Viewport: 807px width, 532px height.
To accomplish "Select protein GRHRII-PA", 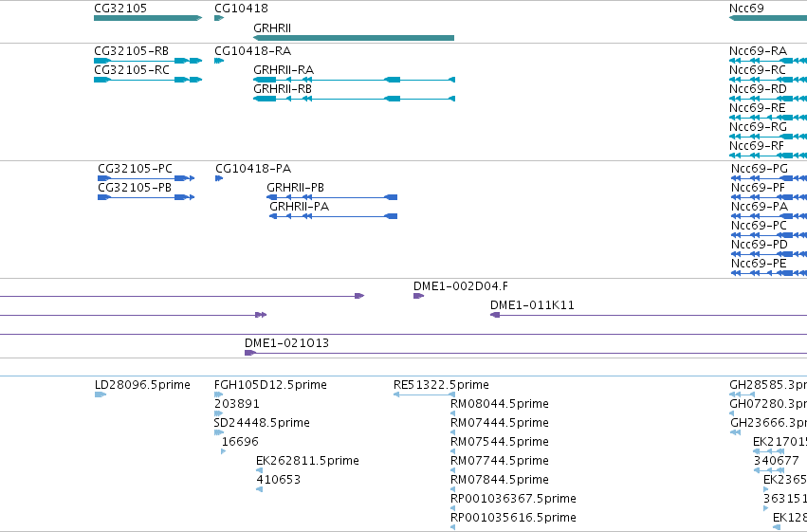I will coord(334,216).
